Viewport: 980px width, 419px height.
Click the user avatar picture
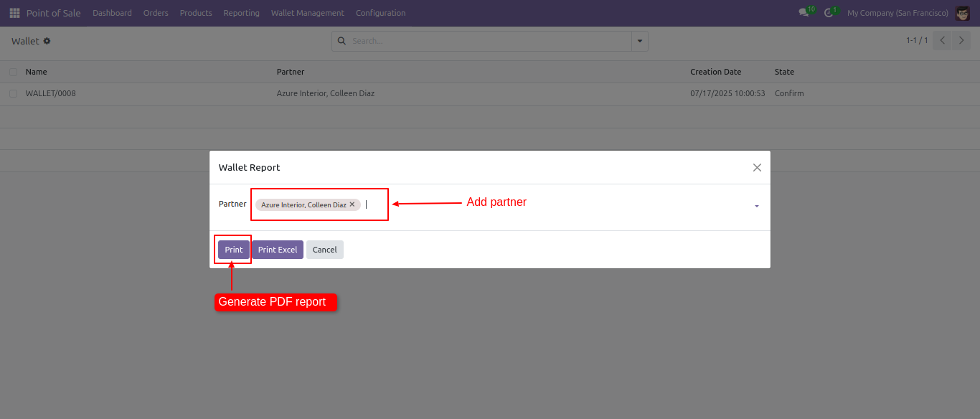point(963,13)
